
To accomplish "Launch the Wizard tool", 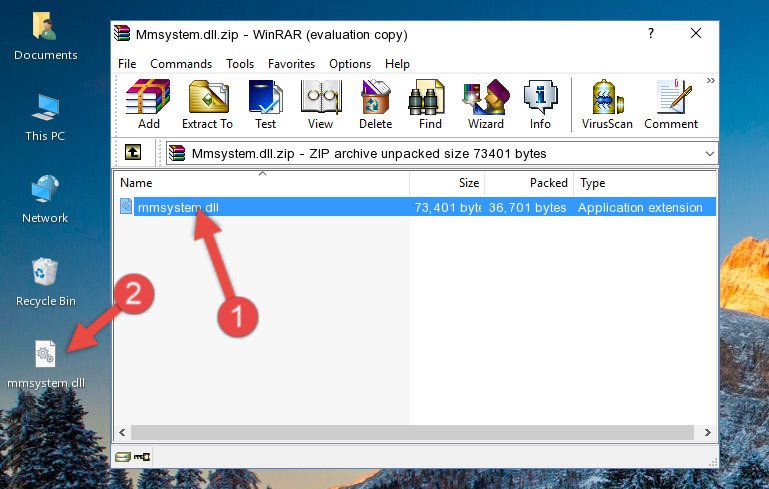I will [x=486, y=104].
